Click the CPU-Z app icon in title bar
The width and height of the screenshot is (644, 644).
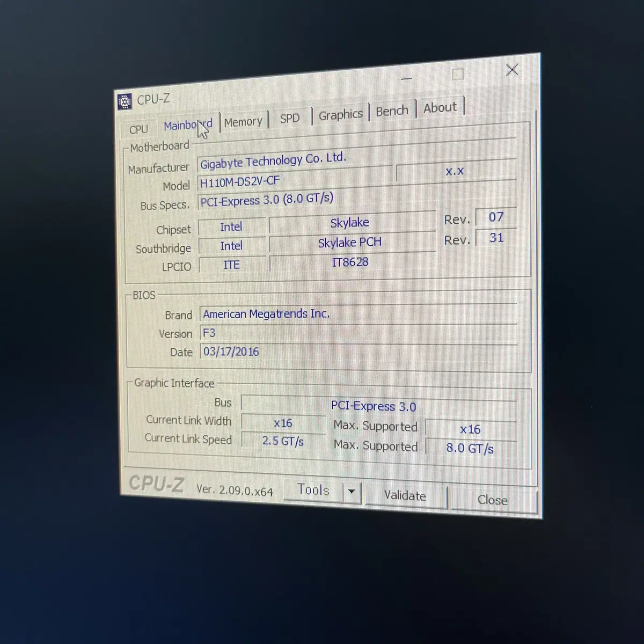click(125, 101)
